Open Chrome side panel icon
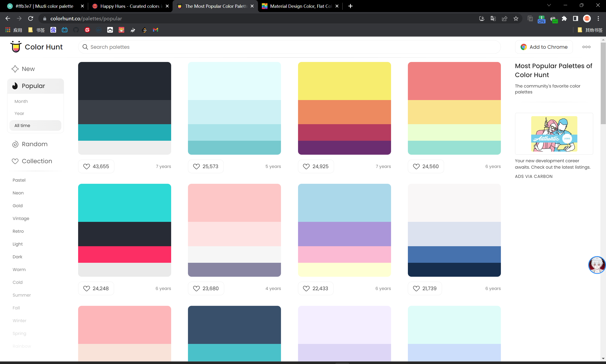 (575, 19)
